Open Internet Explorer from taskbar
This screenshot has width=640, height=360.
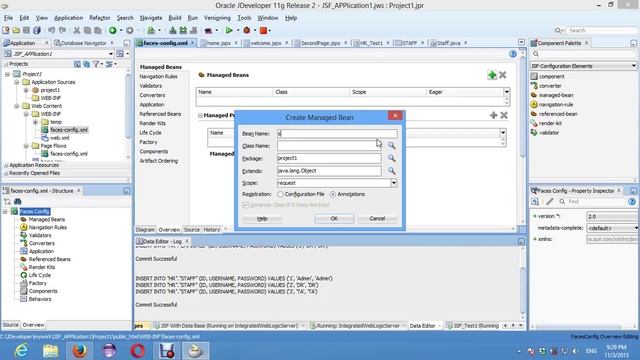(x=20, y=350)
